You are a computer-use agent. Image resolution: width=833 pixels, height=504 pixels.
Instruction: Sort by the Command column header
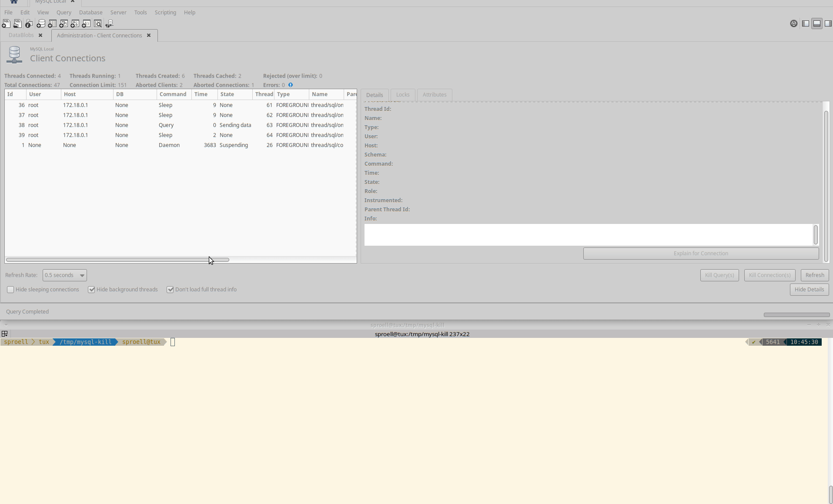pyautogui.click(x=174, y=94)
